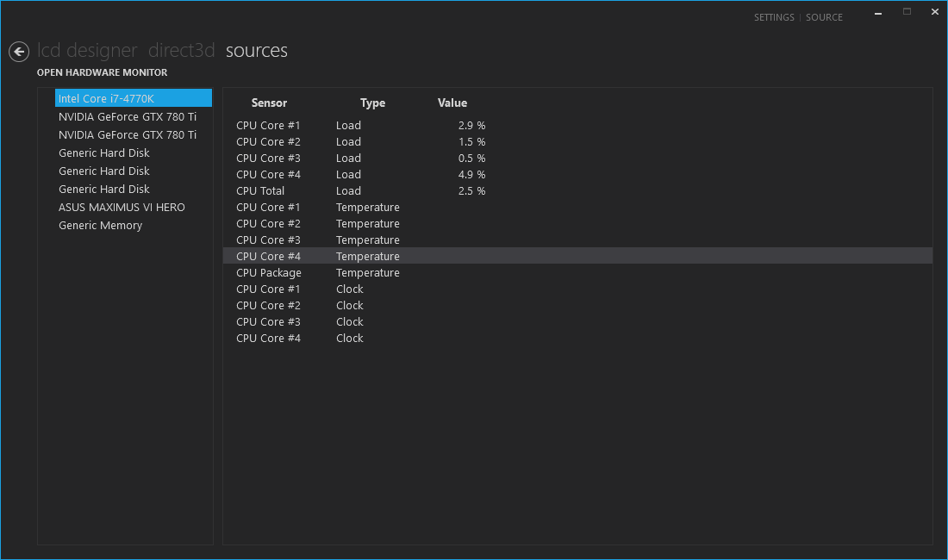Select CPU Core #3 Clock row
The image size is (948, 560).
577,321
